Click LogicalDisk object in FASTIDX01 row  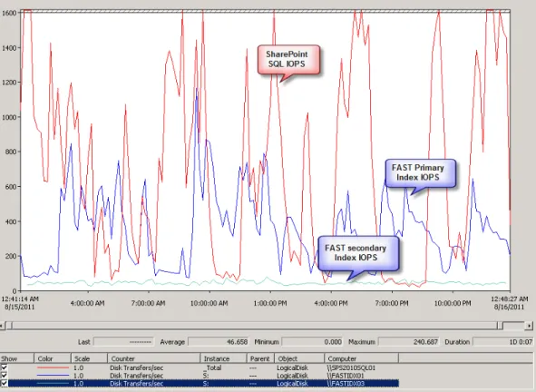[x=292, y=376]
